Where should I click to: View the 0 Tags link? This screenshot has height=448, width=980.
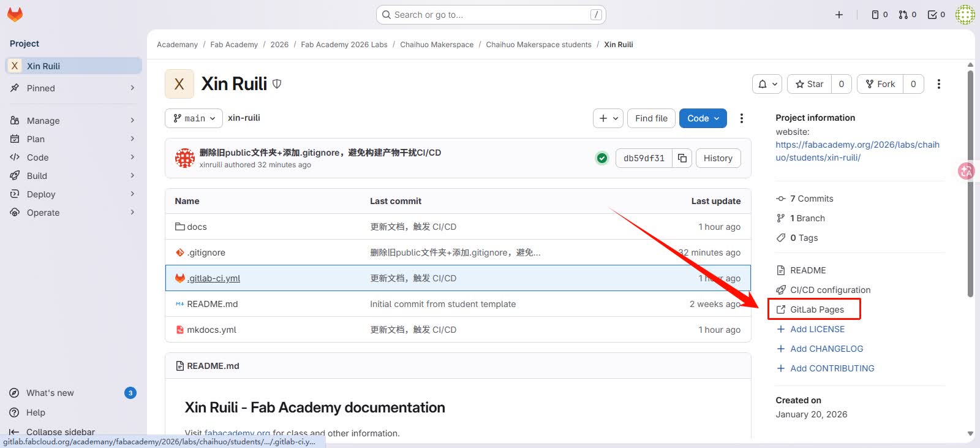804,238
